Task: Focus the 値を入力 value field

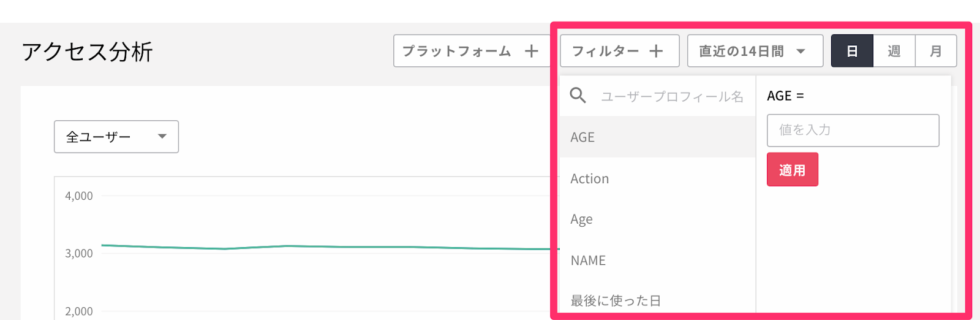Action: pyautogui.click(x=853, y=130)
